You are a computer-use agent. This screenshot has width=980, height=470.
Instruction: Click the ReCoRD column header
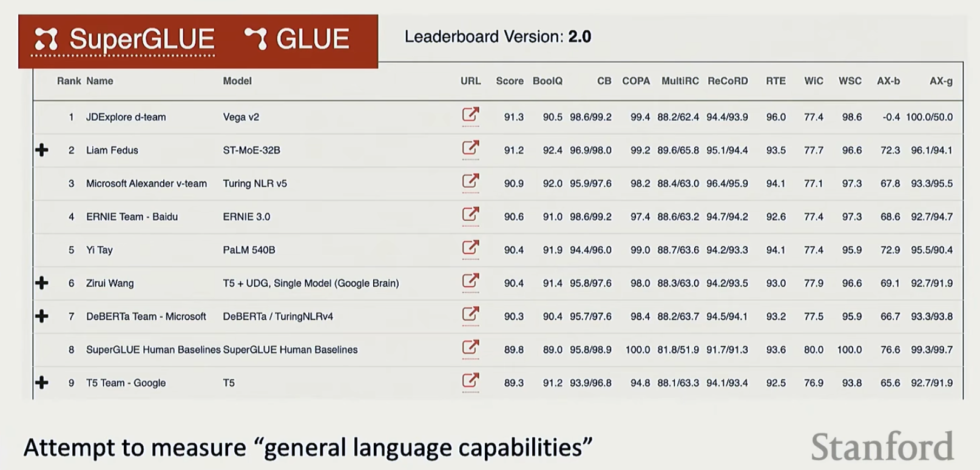pyautogui.click(x=728, y=81)
